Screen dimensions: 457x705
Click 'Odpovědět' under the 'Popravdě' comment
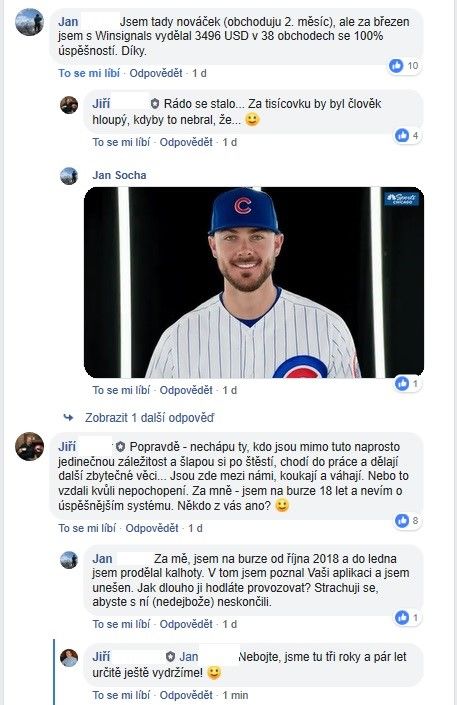click(152, 528)
